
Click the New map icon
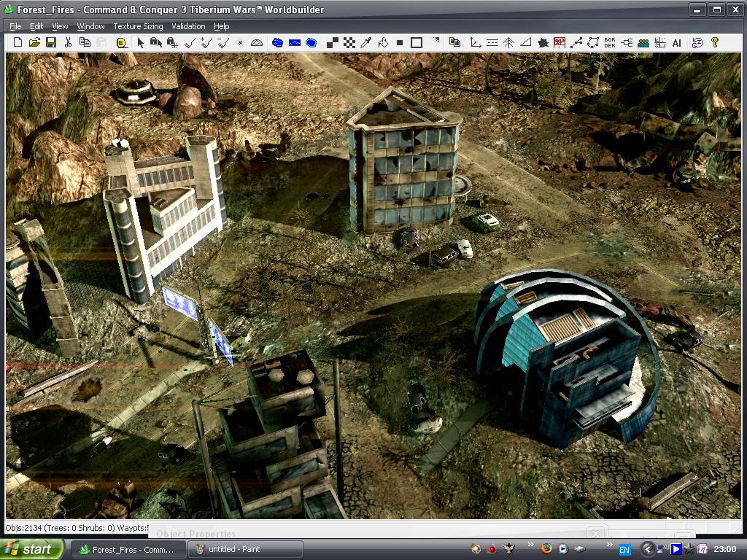(18, 43)
